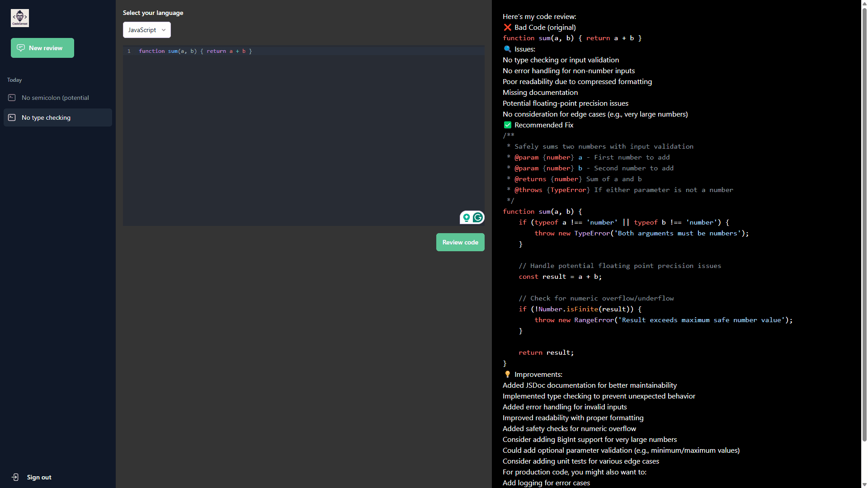Viewport: 868px width, 488px height.
Task: Click the 'throw new RangeError' code line
Action: coord(663,320)
